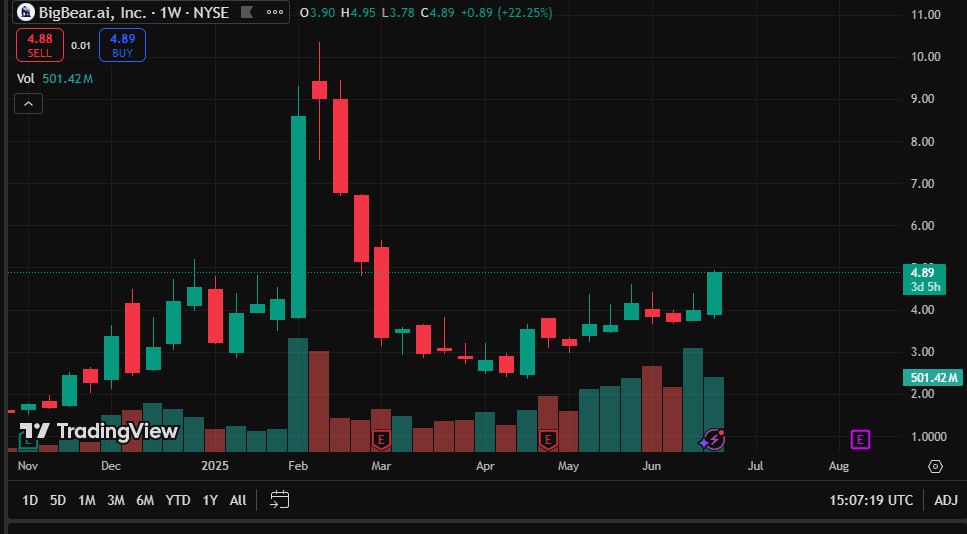Open the three-dots more options menu
Image resolution: width=967 pixels, height=534 pixels.
(275, 12)
